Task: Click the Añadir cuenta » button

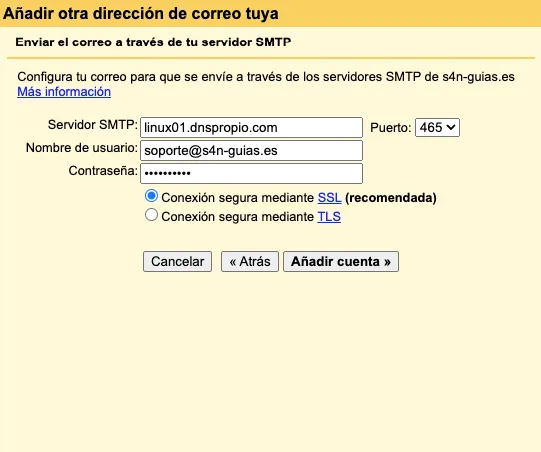Action: pos(341,262)
